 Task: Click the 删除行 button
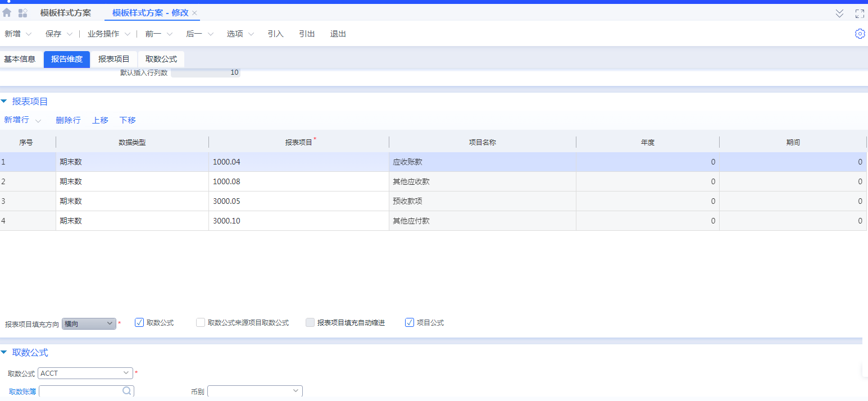tap(68, 120)
